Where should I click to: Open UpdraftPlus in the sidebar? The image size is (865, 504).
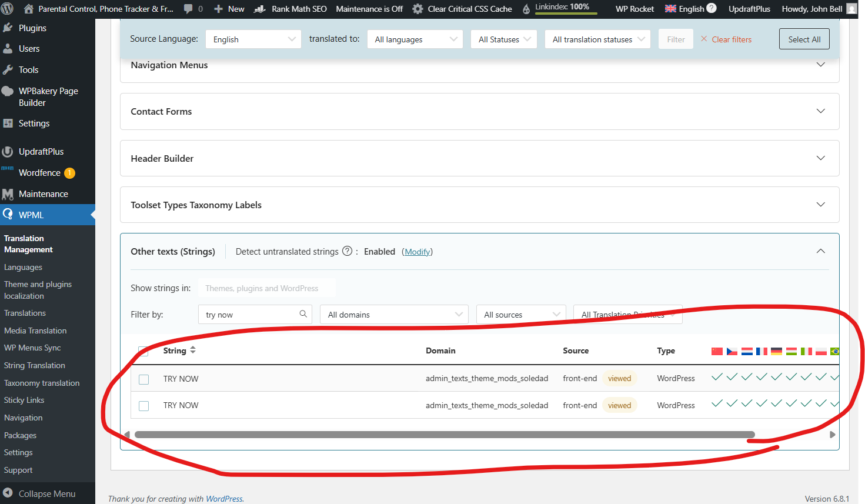[x=41, y=152]
